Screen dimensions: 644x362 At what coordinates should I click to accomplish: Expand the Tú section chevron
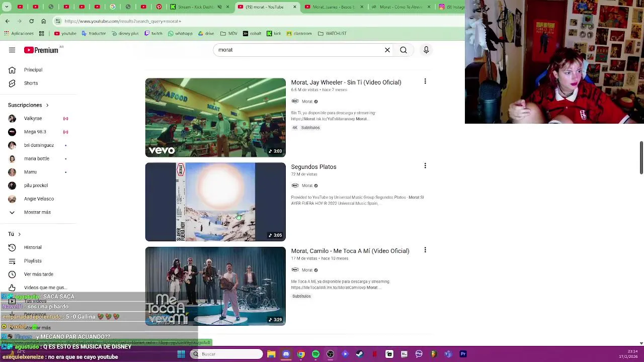pos(19,234)
